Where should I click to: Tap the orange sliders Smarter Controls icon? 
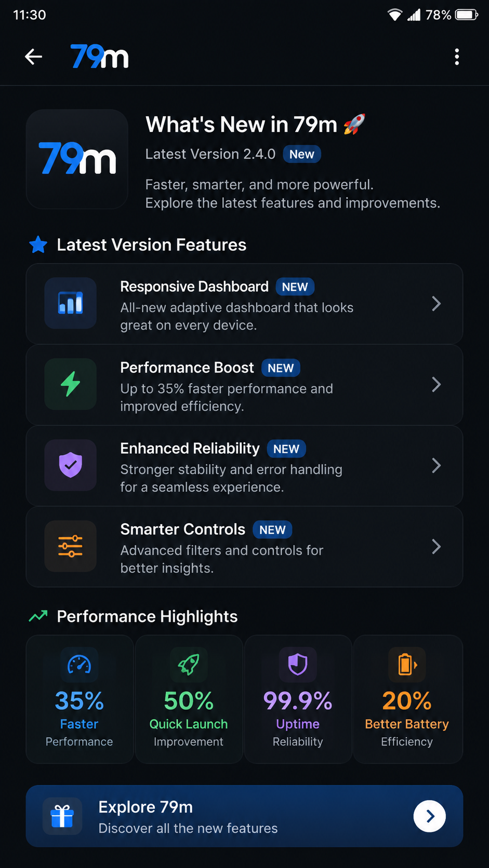pyautogui.click(x=71, y=546)
